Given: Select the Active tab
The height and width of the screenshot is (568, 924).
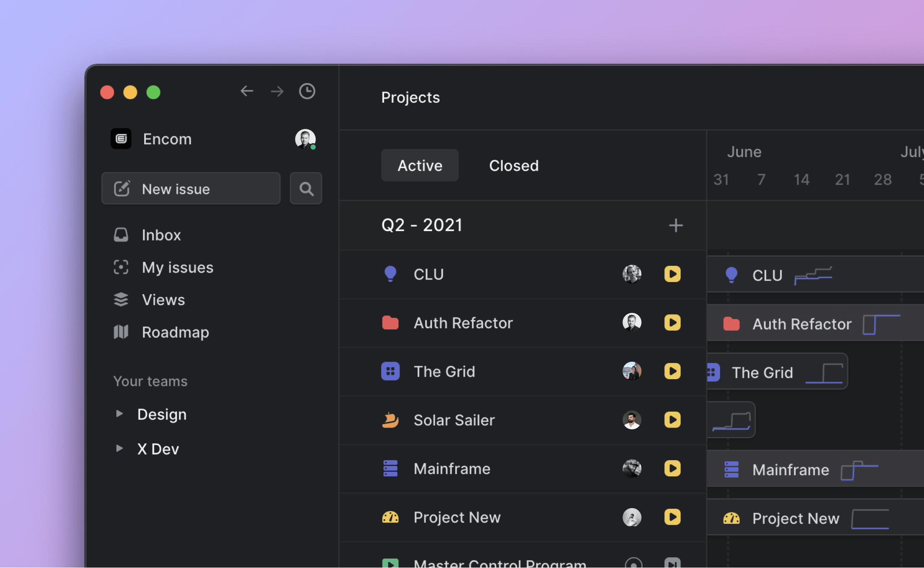Looking at the screenshot, I should (x=420, y=166).
